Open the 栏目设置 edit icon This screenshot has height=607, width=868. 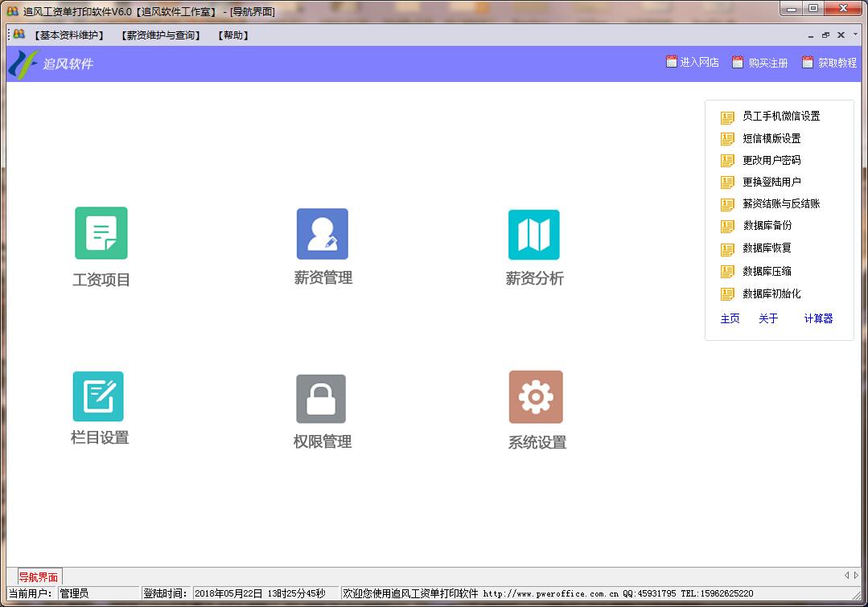click(98, 396)
